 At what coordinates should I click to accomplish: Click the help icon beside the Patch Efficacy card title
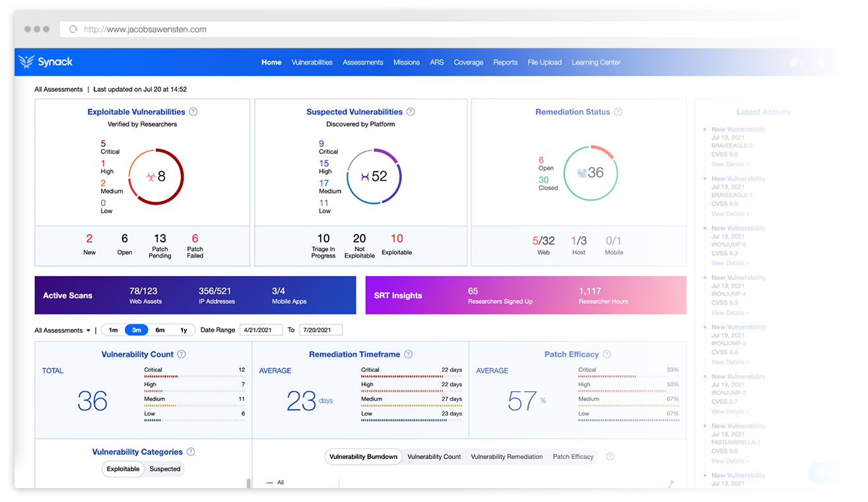click(x=607, y=354)
